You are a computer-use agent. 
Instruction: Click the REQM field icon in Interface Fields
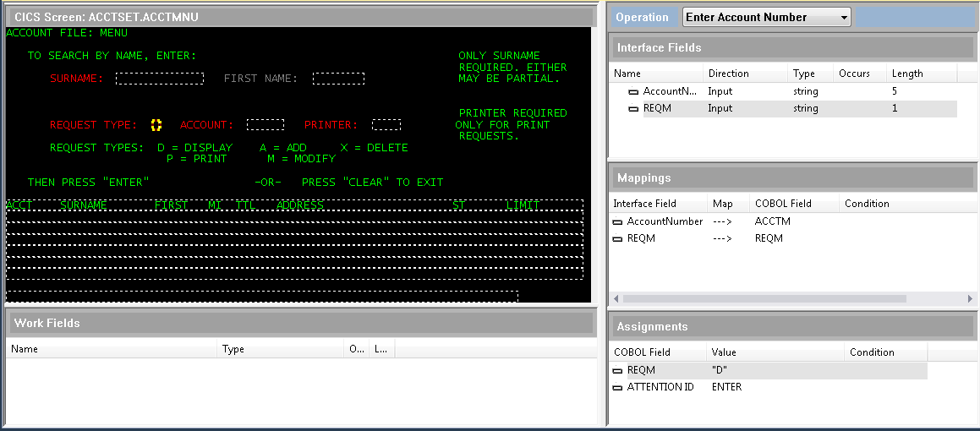[633, 109]
